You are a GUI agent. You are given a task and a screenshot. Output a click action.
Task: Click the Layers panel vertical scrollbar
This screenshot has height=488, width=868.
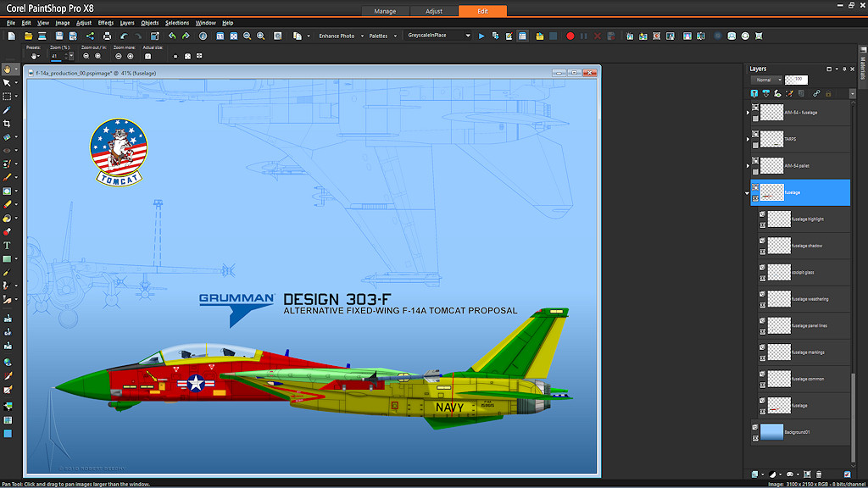point(853,419)
